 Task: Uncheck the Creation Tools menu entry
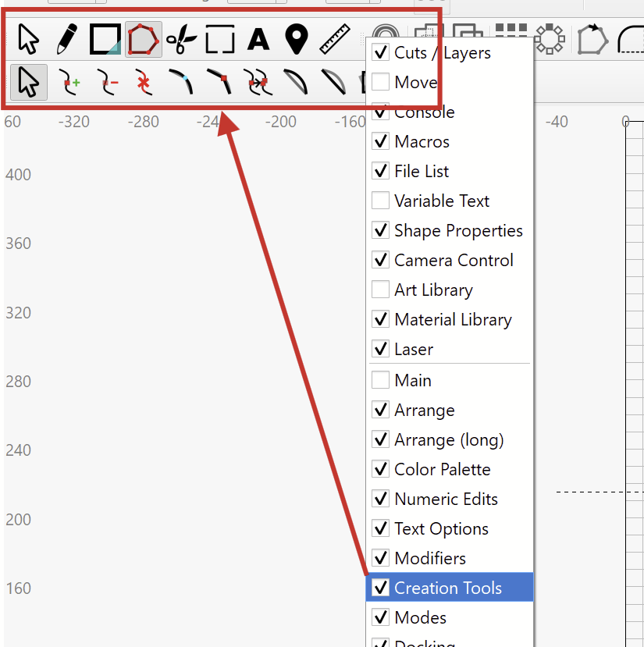tap(448, 588)
